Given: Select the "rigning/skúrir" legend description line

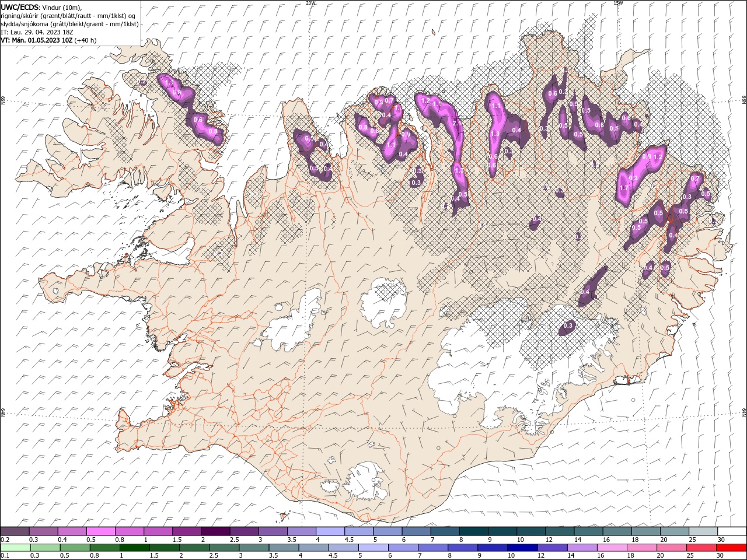Looking at the screenshot, I should click(68, 16).
